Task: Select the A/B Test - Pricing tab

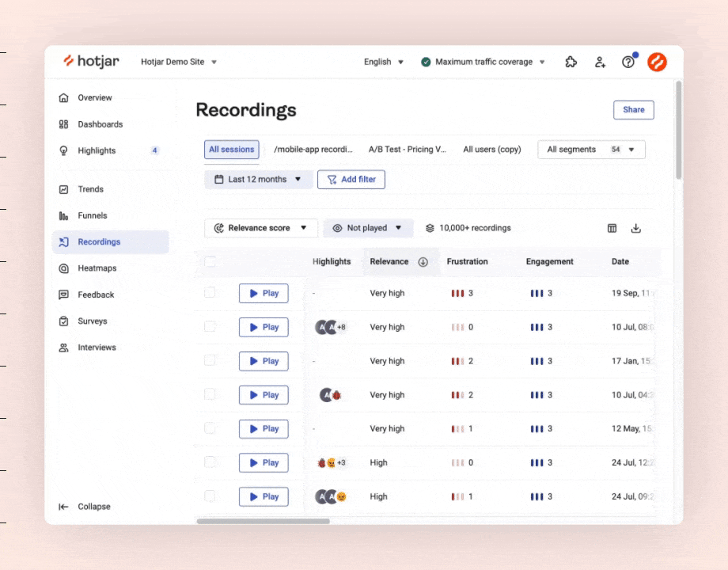Action: click(x=408, y=150)
